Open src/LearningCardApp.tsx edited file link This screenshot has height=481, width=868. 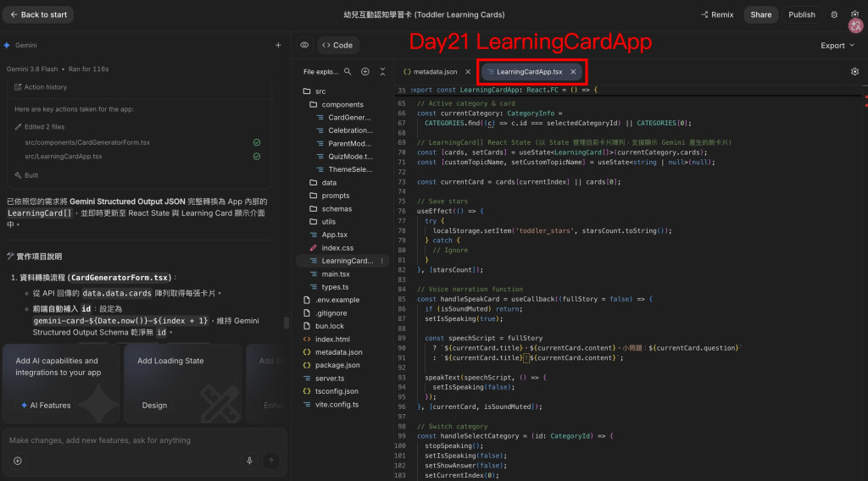pos(63,157)
